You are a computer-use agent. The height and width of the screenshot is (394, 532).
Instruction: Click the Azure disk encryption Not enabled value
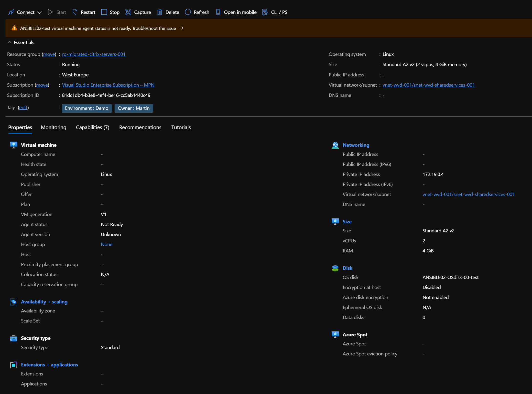tap(435, 297)
